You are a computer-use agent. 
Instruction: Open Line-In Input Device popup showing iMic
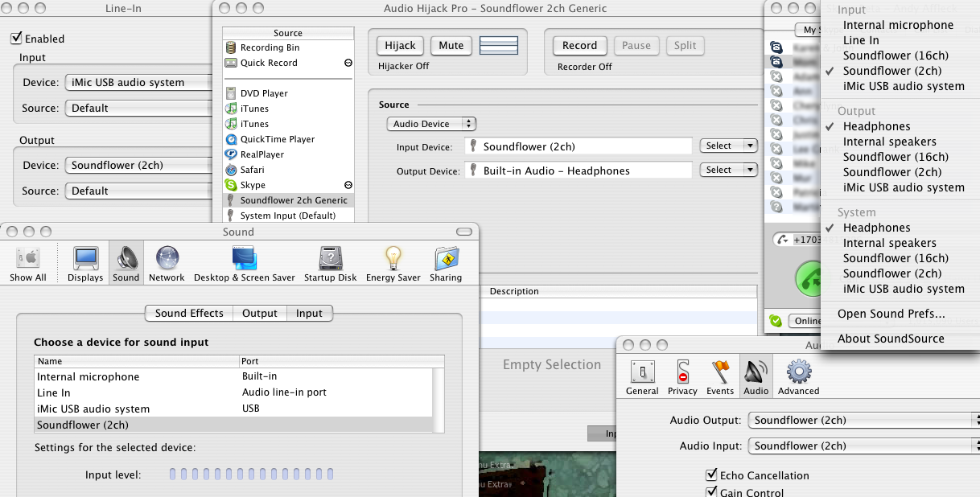coord(138,82)
